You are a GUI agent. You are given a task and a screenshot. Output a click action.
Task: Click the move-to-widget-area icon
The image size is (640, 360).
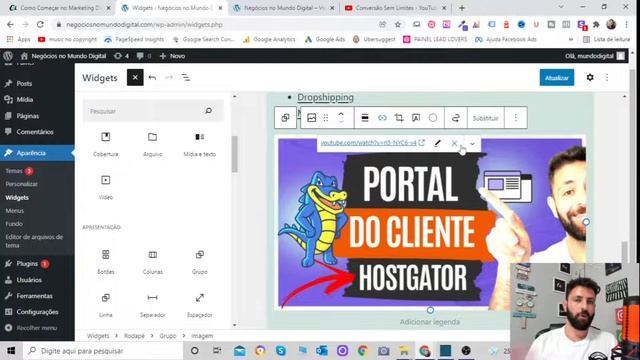click(x=456, y=118)
